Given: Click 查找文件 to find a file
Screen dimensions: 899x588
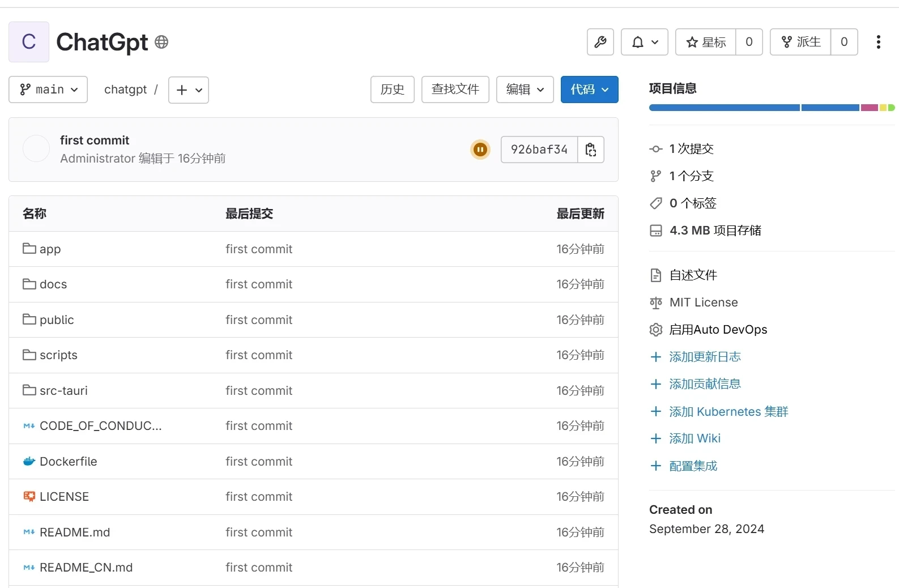Looking at the screenshot, I should click(x=455, y=90).
